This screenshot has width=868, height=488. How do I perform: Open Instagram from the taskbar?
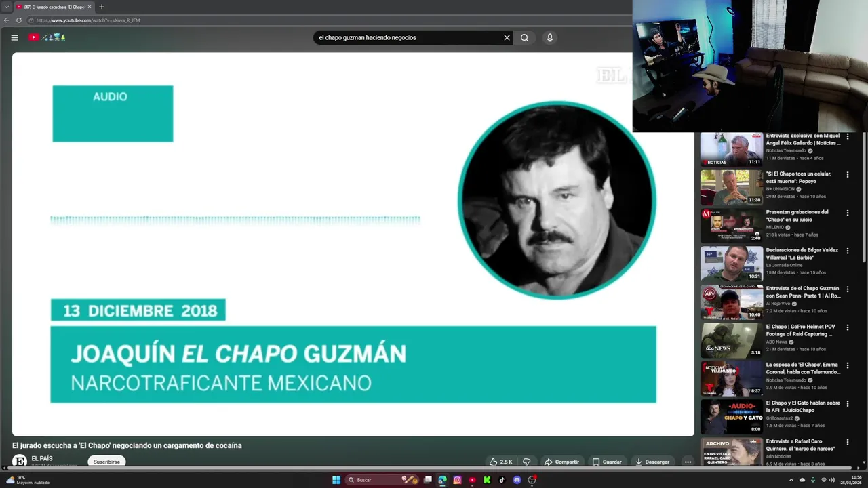point(457,480)
